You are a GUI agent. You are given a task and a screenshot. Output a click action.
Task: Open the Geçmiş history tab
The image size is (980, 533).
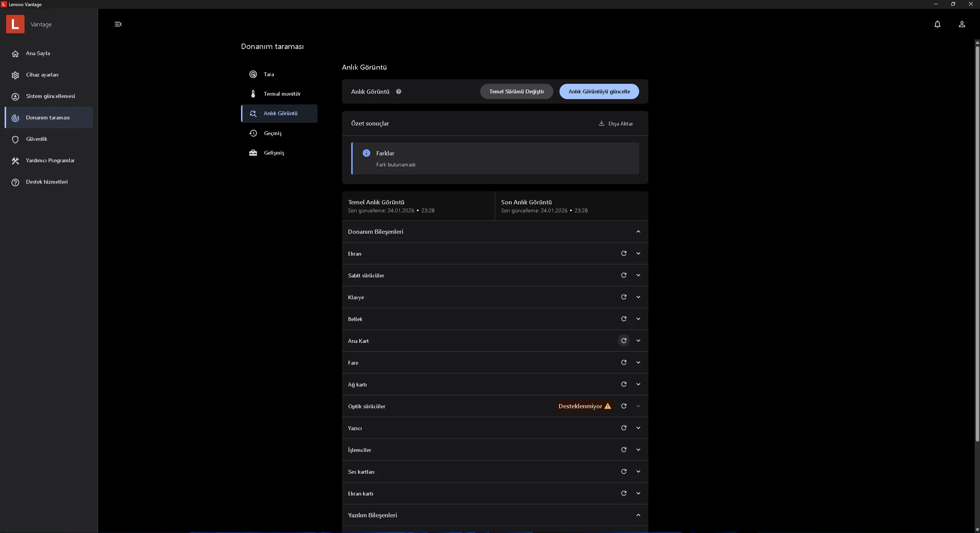(x=272, y=133)
